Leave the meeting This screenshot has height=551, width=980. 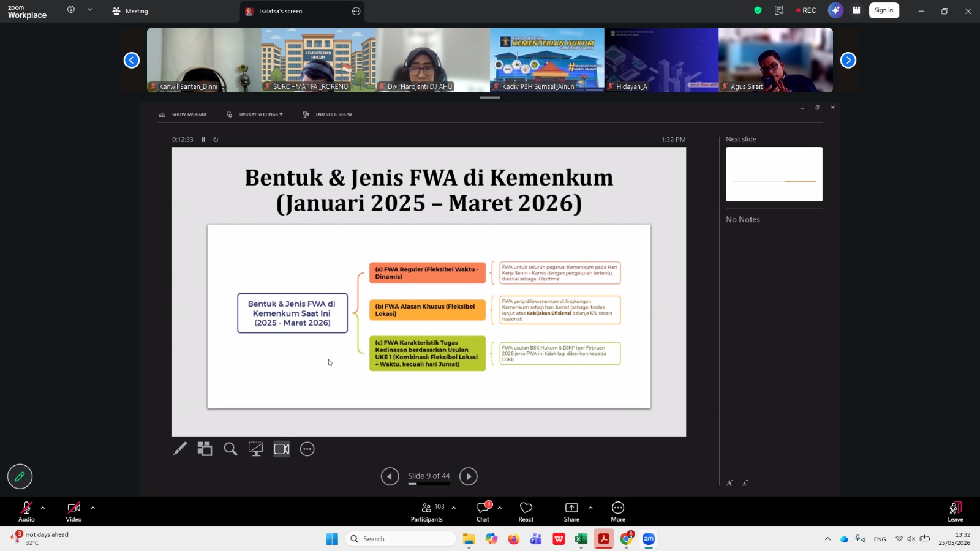(x=956, y=511)
